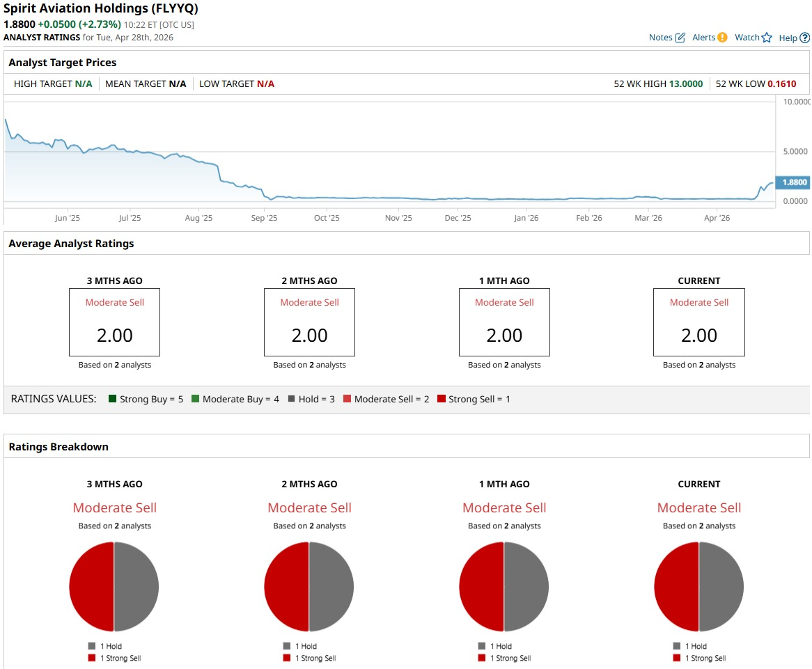Click gray slice of CURRENT pie
This screenshot has height=669, width=812.
tap(721, 587)
